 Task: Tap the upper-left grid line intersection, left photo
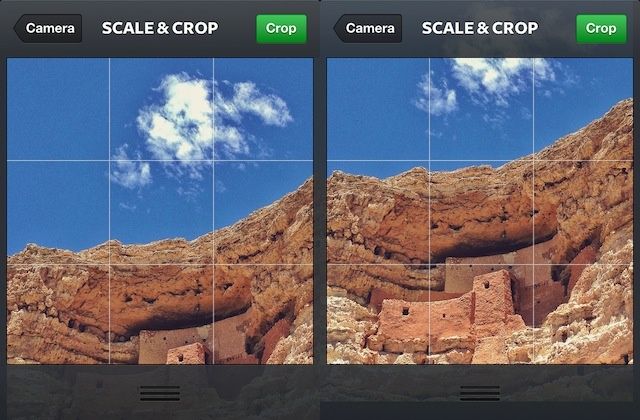[109, 160]
